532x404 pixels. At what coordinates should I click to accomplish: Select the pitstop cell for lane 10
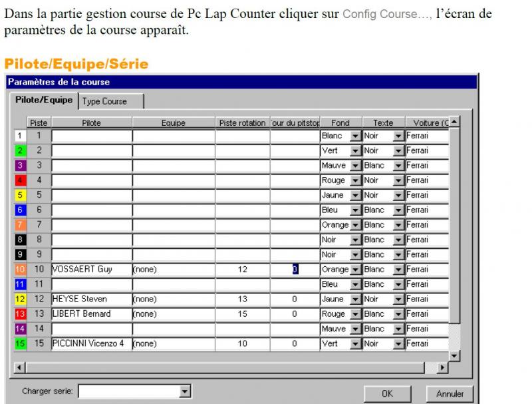pos(295,270)
